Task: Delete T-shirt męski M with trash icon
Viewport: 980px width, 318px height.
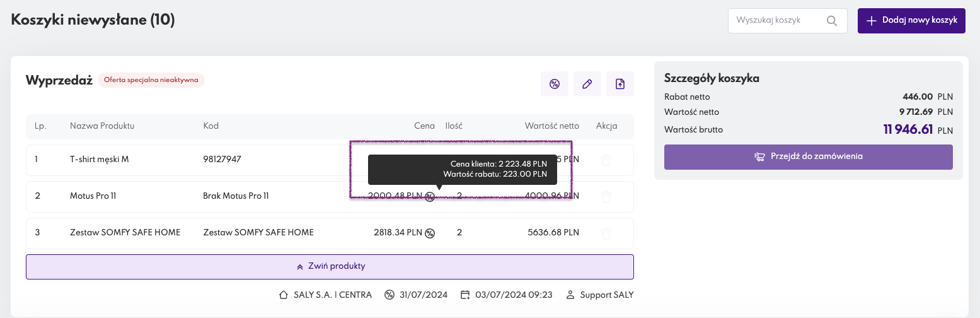Action: 606,160
